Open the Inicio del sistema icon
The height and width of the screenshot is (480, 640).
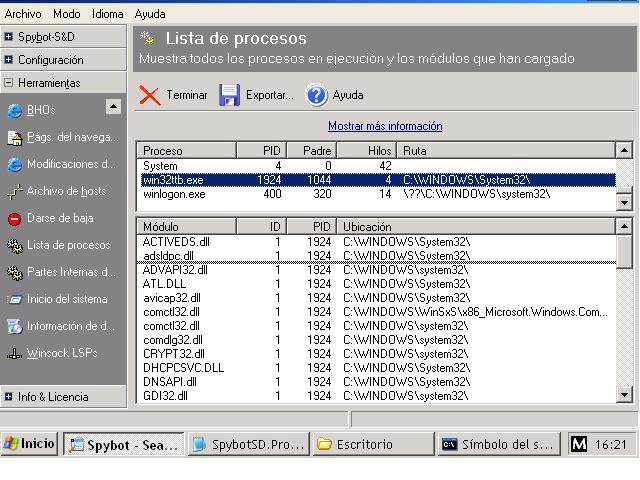15,300
